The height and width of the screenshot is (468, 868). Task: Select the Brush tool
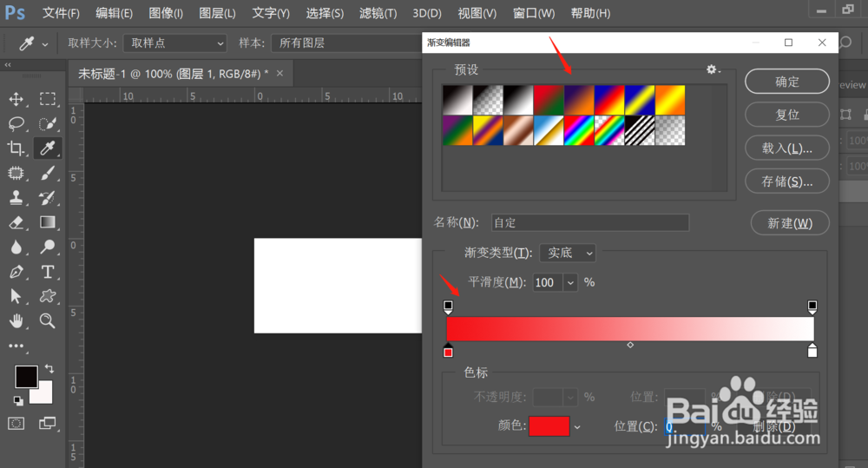point(48,173)
